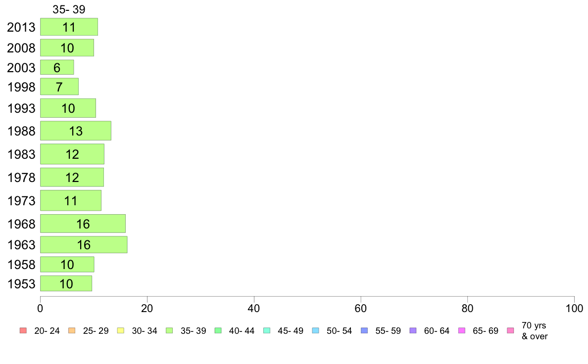This screenshot has height=364, width=588.
Task: Click the 1983 bar showing 12
Action: pyautogui.click(x=72, y=154)
